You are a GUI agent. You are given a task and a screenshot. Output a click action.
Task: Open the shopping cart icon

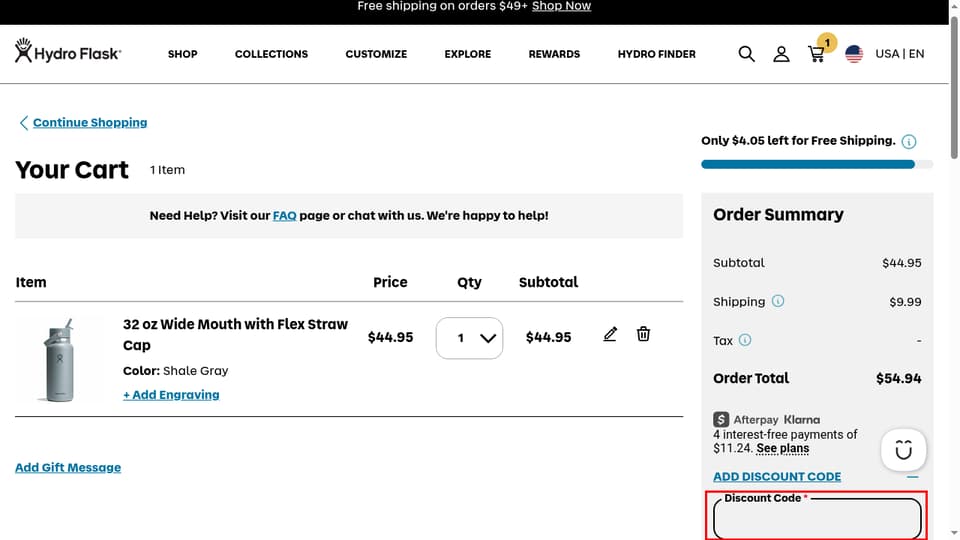(x=816, y=55)
